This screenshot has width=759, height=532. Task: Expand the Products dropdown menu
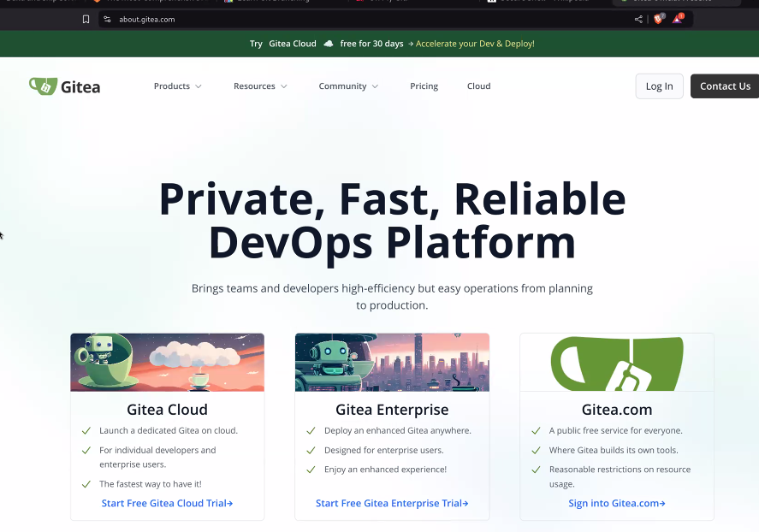pos(178,86)
